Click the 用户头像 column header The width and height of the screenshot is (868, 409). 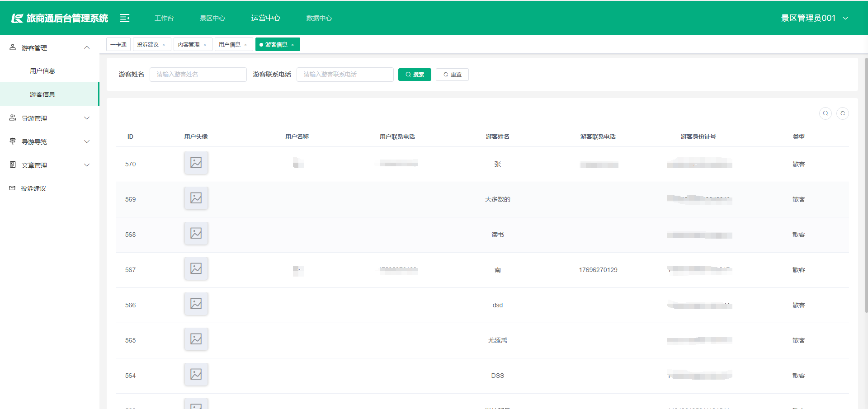point(196,136)
